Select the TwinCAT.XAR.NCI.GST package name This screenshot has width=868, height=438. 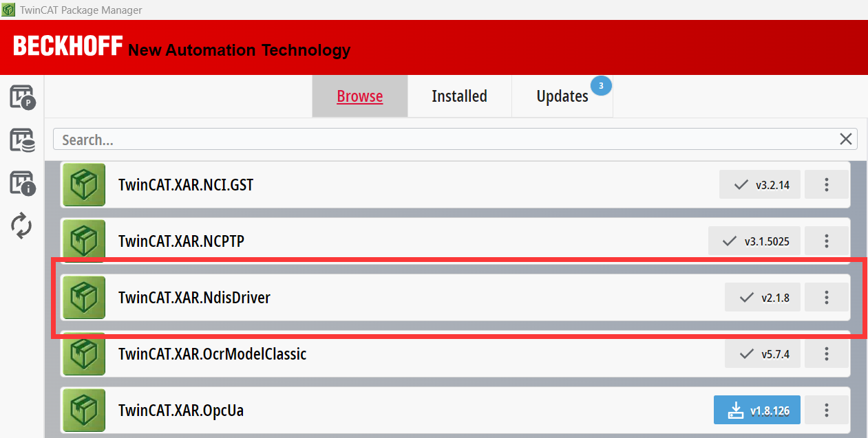coord(186,185)
